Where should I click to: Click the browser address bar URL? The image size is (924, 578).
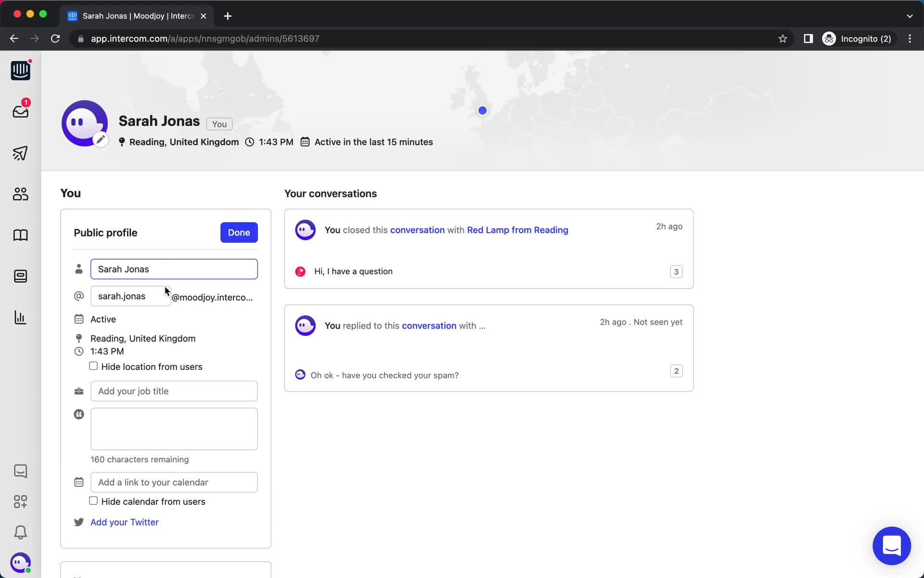coord(205,39)
